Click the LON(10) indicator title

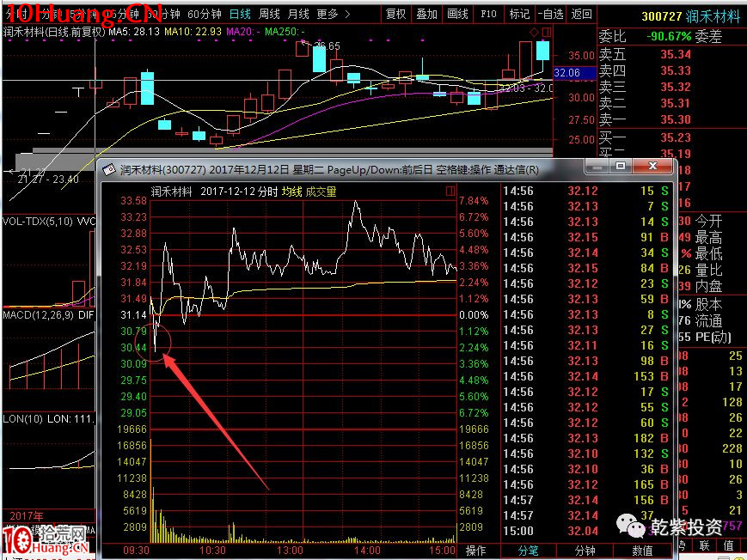click(23, 419)
